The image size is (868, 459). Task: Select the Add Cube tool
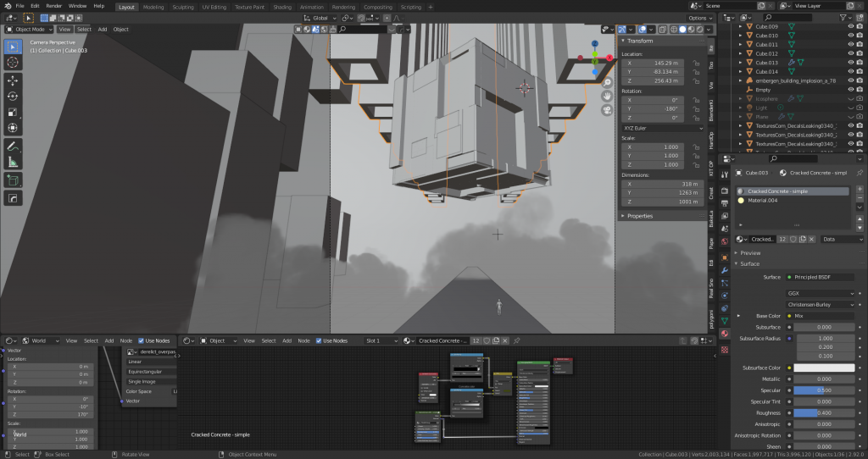point(13,180)
